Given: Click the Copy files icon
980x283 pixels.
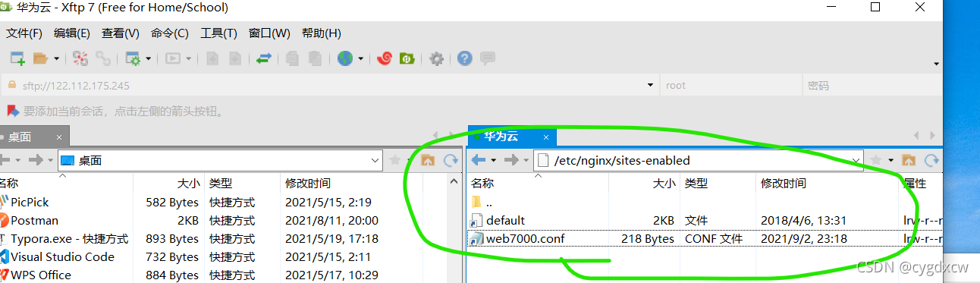Looking at the screenshot, I should (x=293, y=58).
